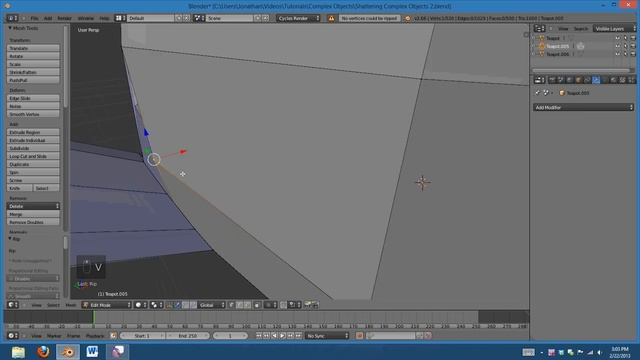
Task: Click the warning icon in info header
Action: coord(331,18)
